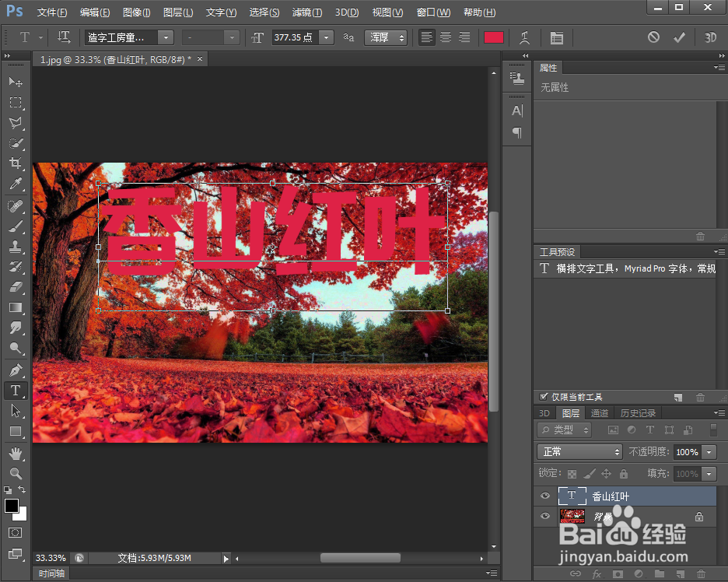The width and height of the screenshot is (728, 582).
Task: Commit current text edits
Action: tap(679, 37)
